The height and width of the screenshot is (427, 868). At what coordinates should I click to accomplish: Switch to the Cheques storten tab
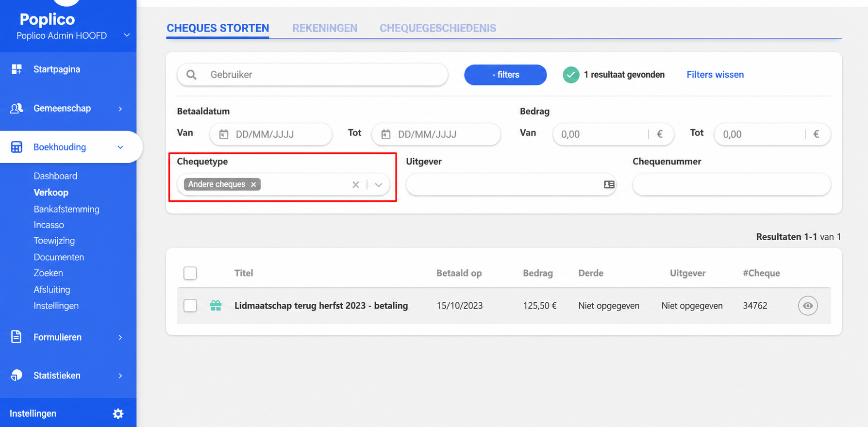pos(218,28)
